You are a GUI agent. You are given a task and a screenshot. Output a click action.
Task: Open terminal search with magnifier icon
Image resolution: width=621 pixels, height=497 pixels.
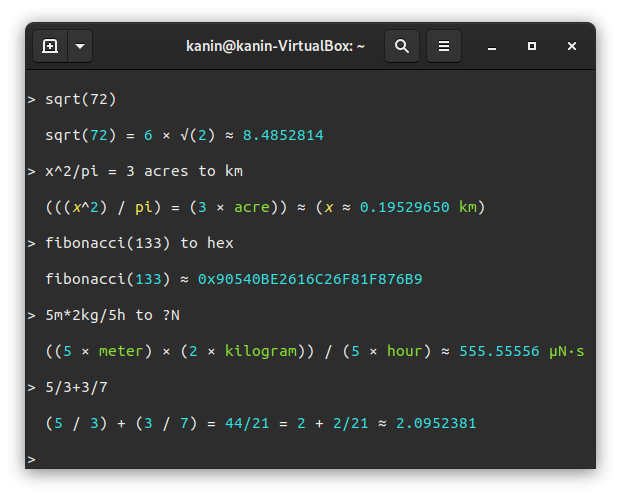402,46
